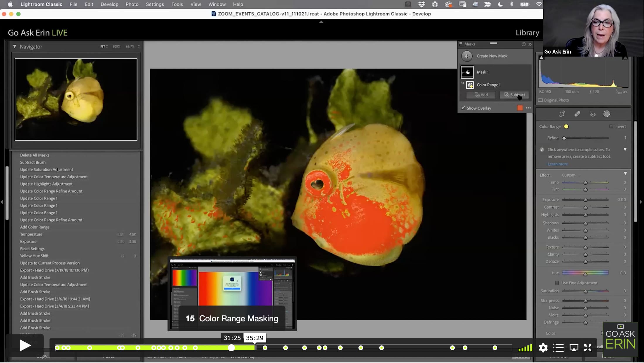
Task: Click the video player settings gear
Action: (x=543, y=348)
